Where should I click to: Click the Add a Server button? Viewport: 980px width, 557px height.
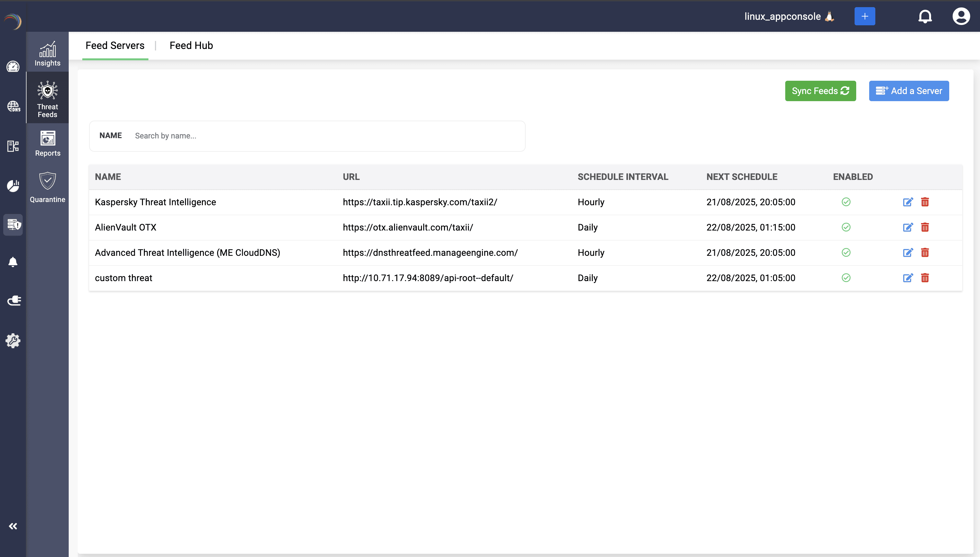pos(909,91)
